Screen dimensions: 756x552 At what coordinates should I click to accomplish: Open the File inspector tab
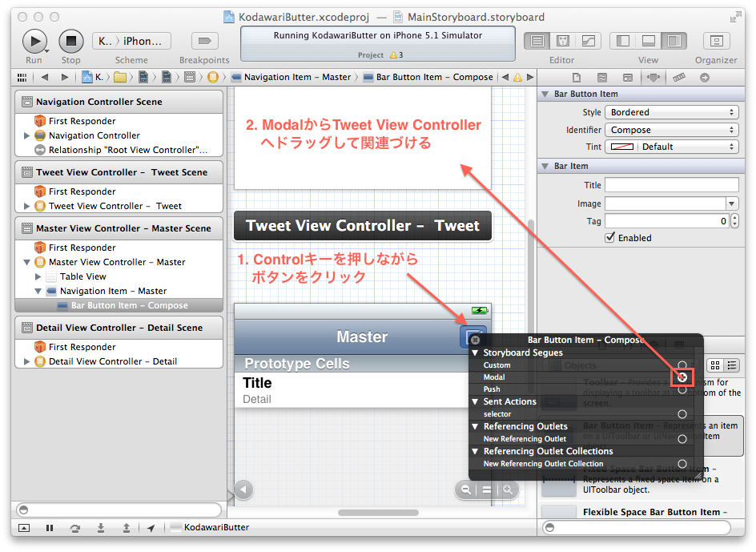(x=576, y=77)
